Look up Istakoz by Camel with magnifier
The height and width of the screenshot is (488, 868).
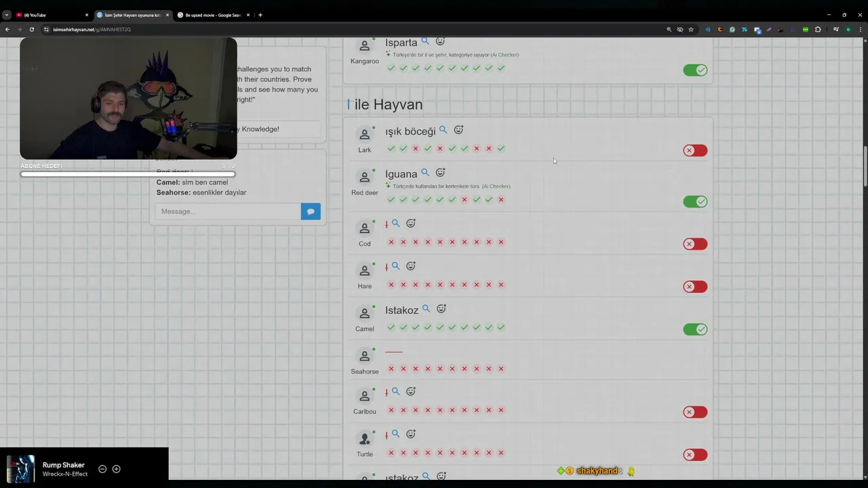426,308
